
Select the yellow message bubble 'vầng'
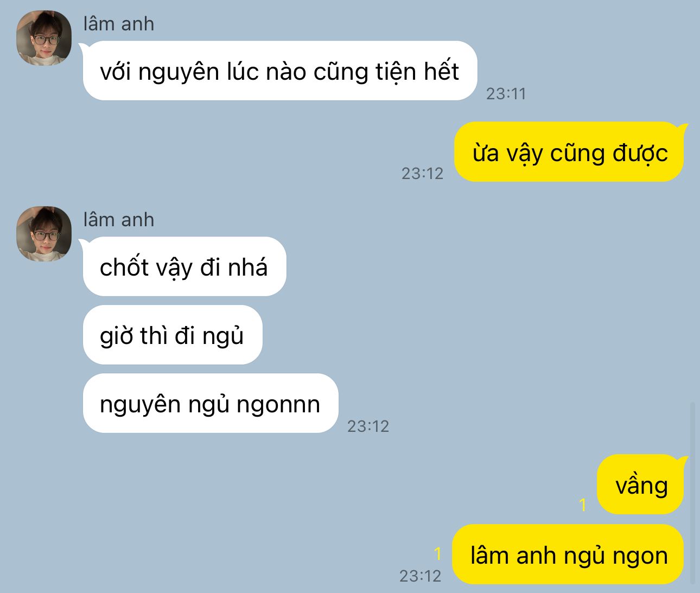coord(641,484)
